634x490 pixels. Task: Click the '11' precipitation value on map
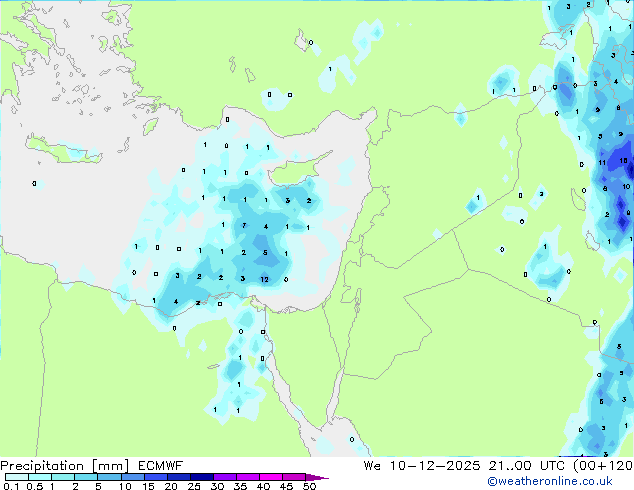click(602, 163)
